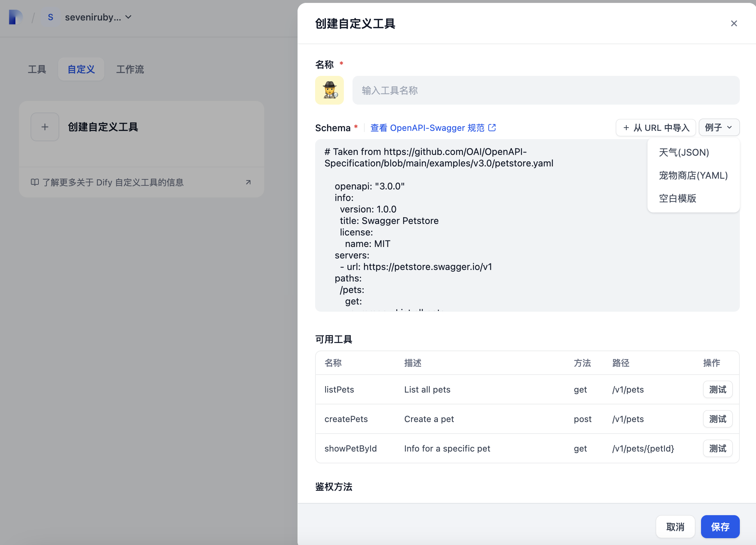This screenshot has height=545, width=756.
Task: Click external link icon after OpenAPI-Swagger
Action: point(492,128)
